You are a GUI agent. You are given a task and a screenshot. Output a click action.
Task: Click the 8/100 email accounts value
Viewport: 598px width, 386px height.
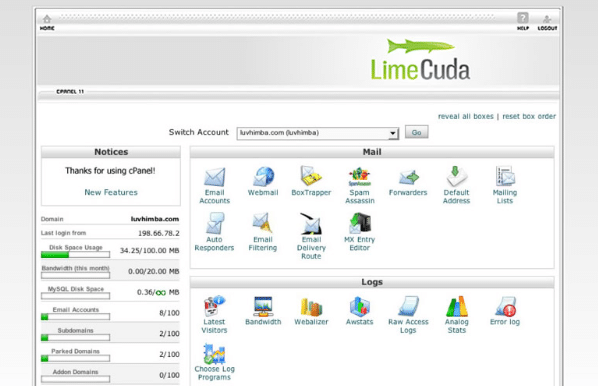[x=169, y=313]
